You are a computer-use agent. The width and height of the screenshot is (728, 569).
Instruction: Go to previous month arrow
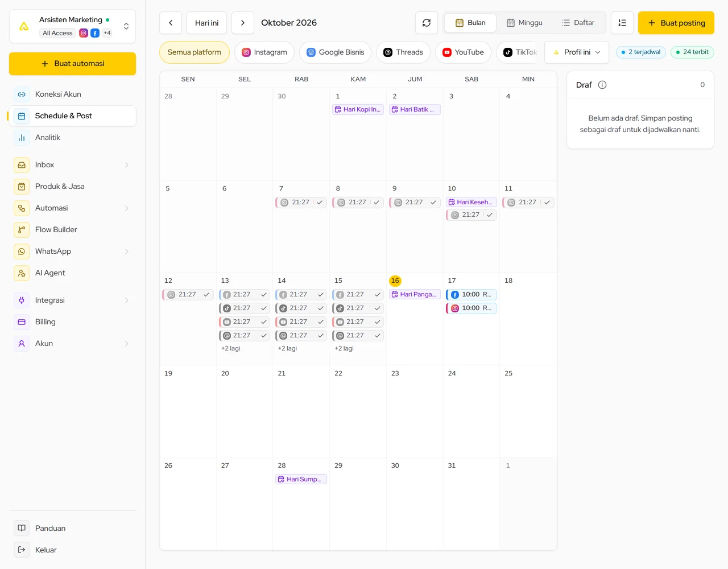171,23
